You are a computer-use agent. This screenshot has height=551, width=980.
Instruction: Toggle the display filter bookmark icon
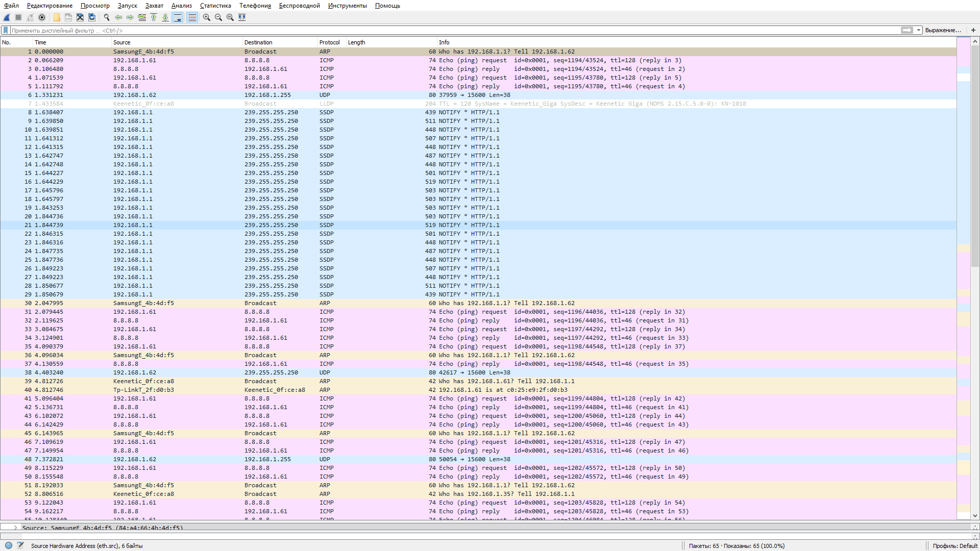[x=6, y=30]
